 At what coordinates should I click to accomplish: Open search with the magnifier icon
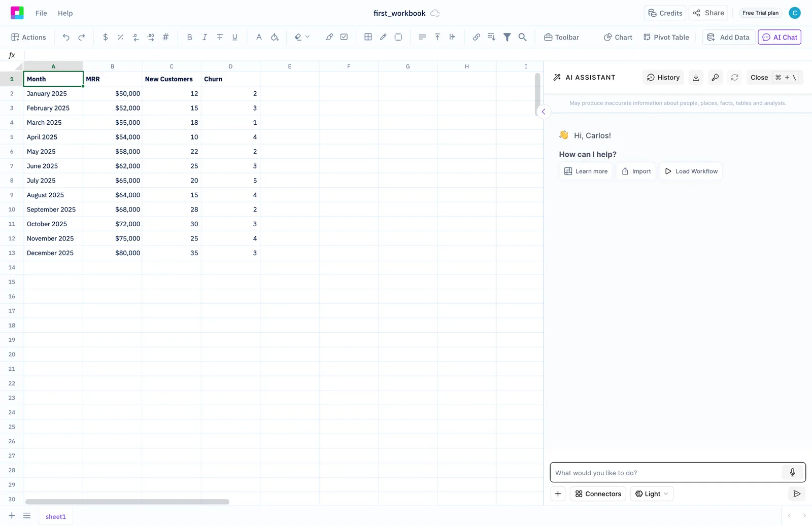522,37
